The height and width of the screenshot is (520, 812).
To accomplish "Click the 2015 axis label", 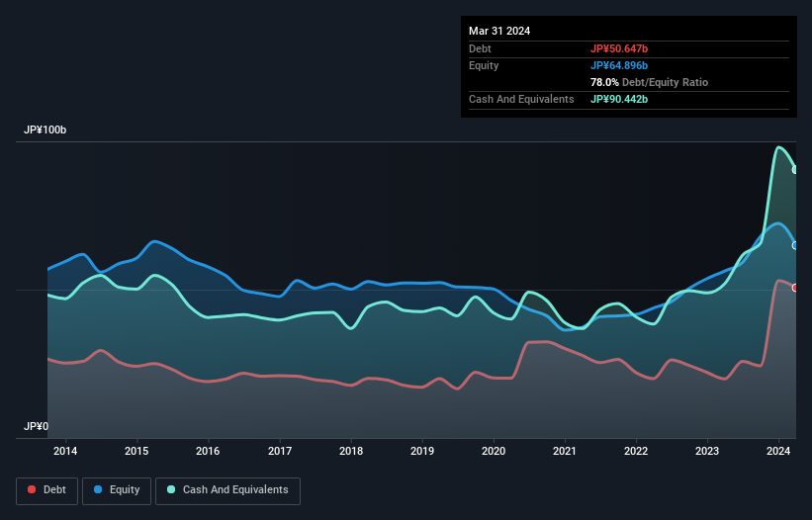I will tap(136, 451).
